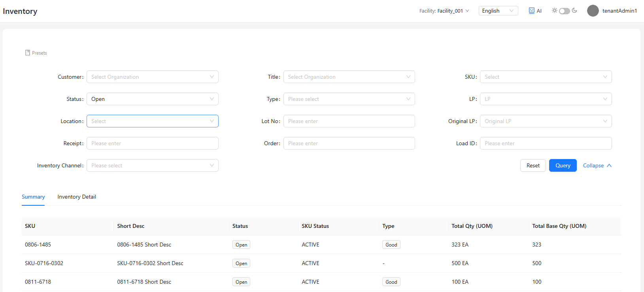Change the Status dropdown showing Open
This screenshot has height=292, width=644.
(x=153, y=99)
